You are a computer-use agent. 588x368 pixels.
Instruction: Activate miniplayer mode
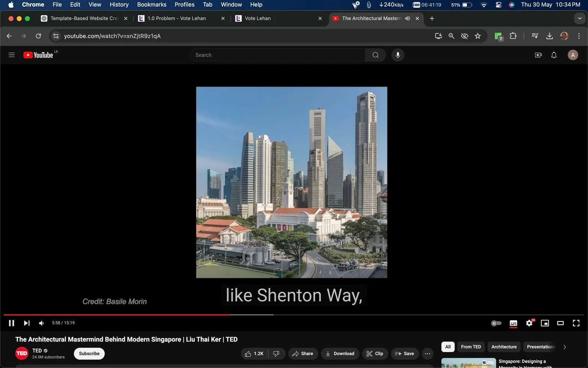point(545,323)
